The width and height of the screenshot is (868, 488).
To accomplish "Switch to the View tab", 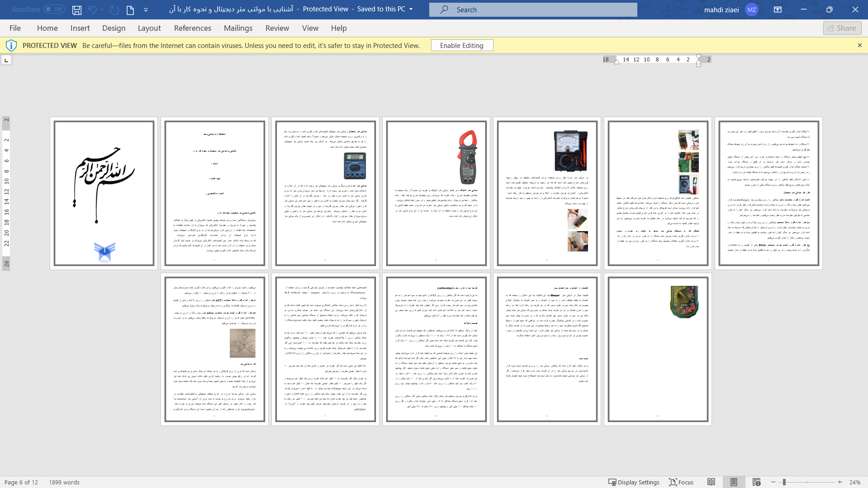I will [x=310, y=28].
